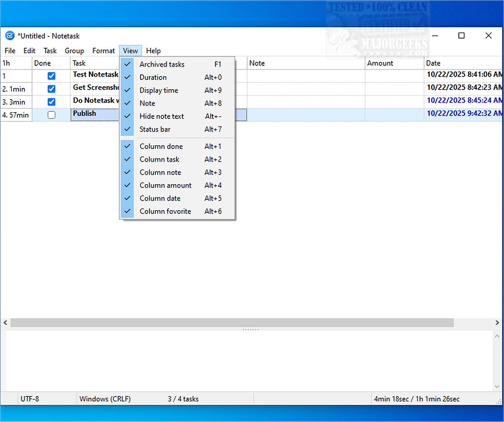Screen dimensions: 504x422
Task: Select date 10/22/2025 8:45:24 AM cell
Action: tap(463, 102)
